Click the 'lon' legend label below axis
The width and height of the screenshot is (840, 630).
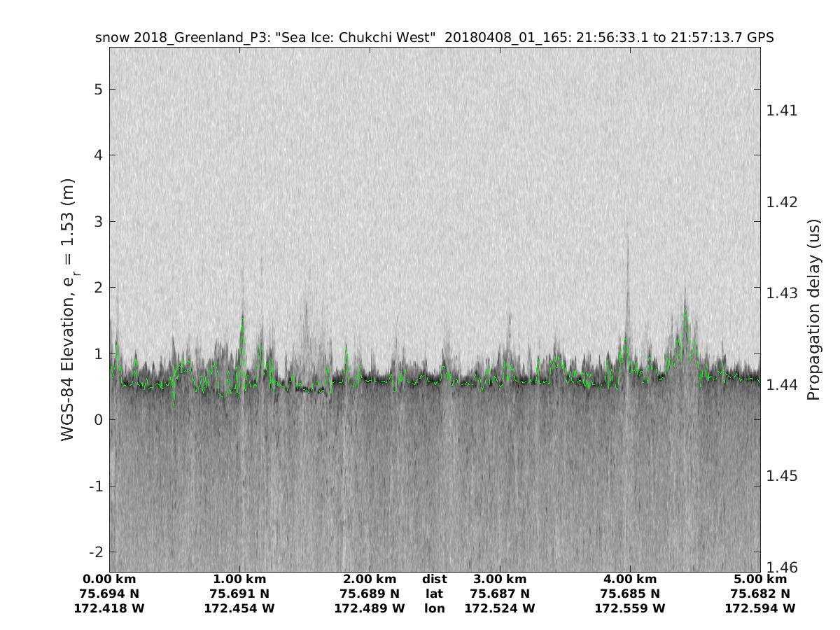[434, 608]
